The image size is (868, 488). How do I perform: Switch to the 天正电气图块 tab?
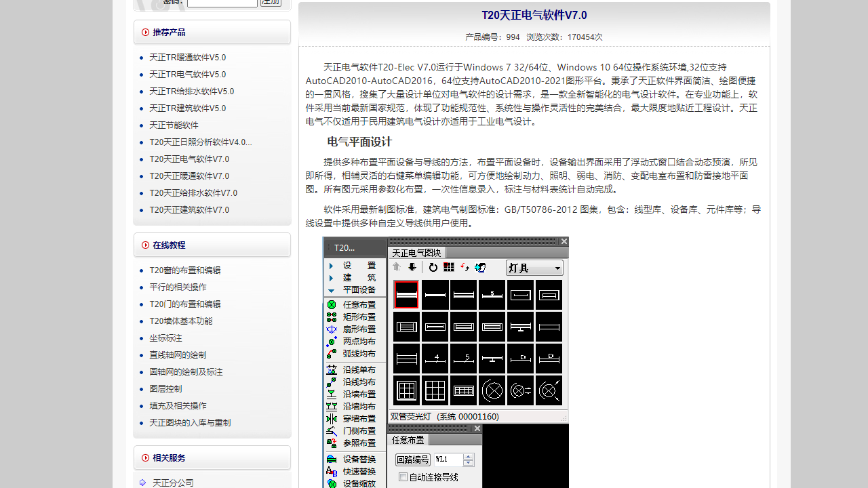416,253
